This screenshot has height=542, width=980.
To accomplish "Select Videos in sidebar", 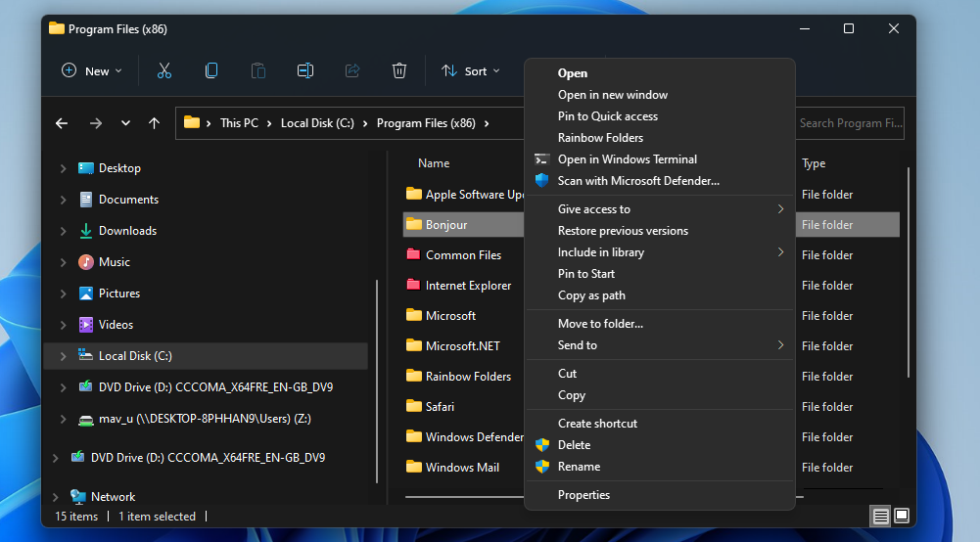I will [116, 325].
